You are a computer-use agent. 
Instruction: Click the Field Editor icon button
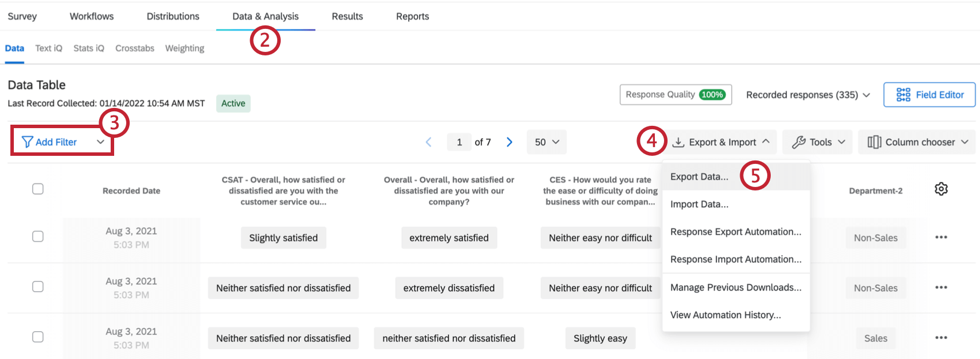tap(903, 95)
